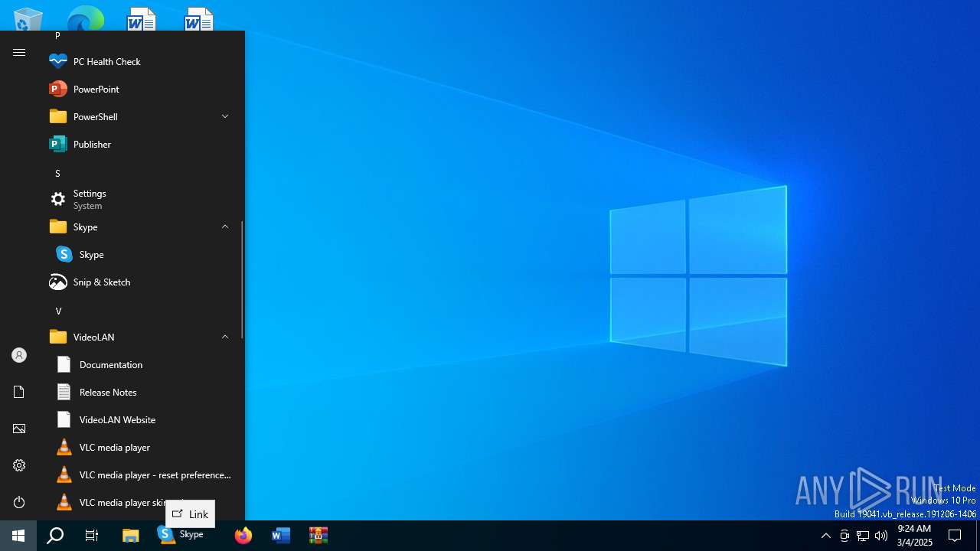
Task: Open PC Health Check from app list
Action: 139,61
